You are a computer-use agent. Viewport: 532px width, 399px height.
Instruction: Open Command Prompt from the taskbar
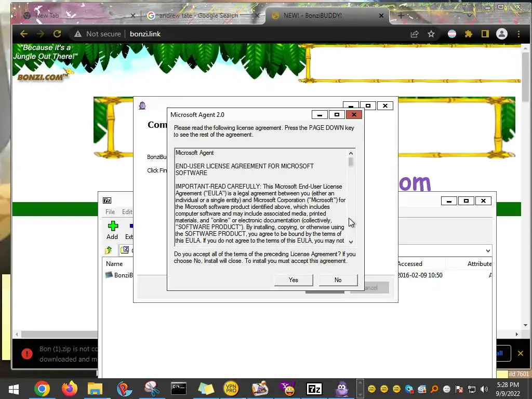click(x=179, y=389)
